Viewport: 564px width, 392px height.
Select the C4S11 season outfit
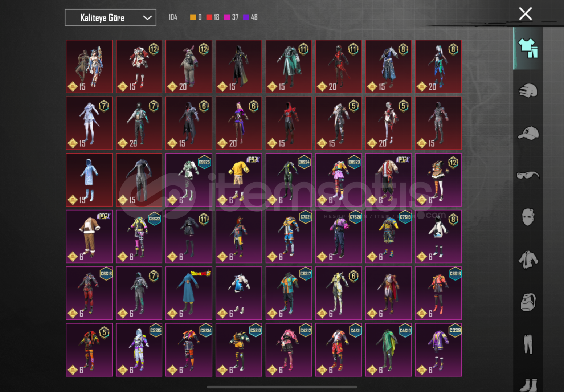coord(339,350)
